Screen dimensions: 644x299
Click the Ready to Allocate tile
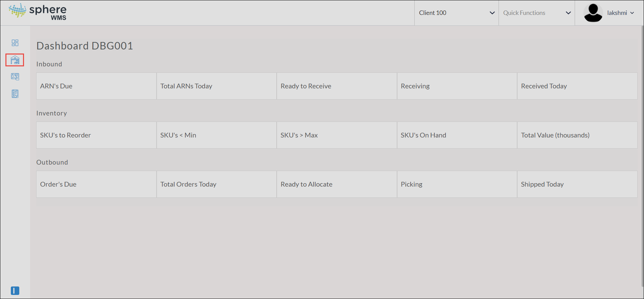(337, 184)
